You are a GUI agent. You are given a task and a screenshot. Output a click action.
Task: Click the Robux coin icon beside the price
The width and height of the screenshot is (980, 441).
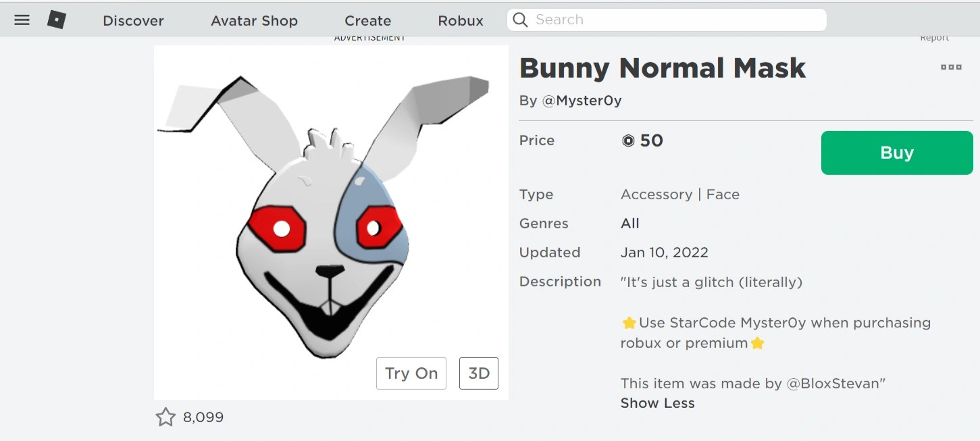pyautogui.click(x=627, y=141)
